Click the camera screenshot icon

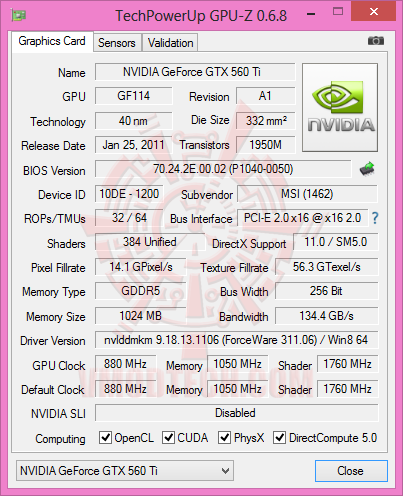click(376, 41)
